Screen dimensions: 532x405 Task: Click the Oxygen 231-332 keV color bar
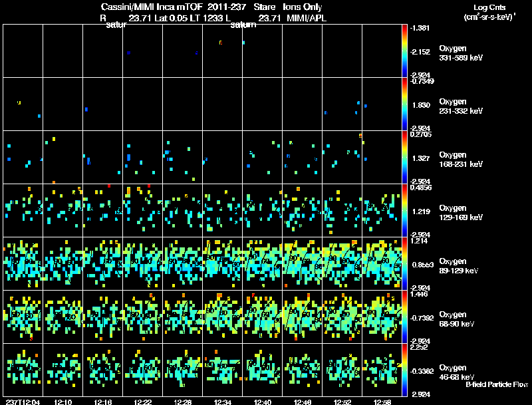click(404, 104)
